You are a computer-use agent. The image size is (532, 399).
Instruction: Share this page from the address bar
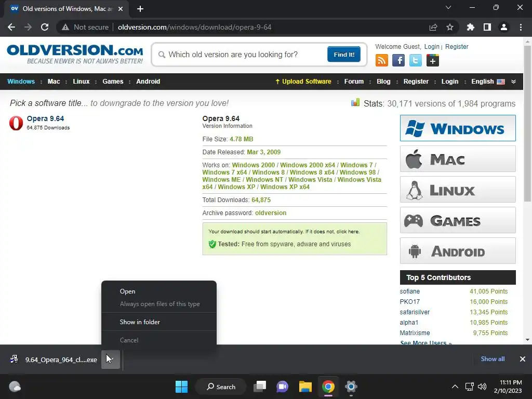tap(433, 27)
